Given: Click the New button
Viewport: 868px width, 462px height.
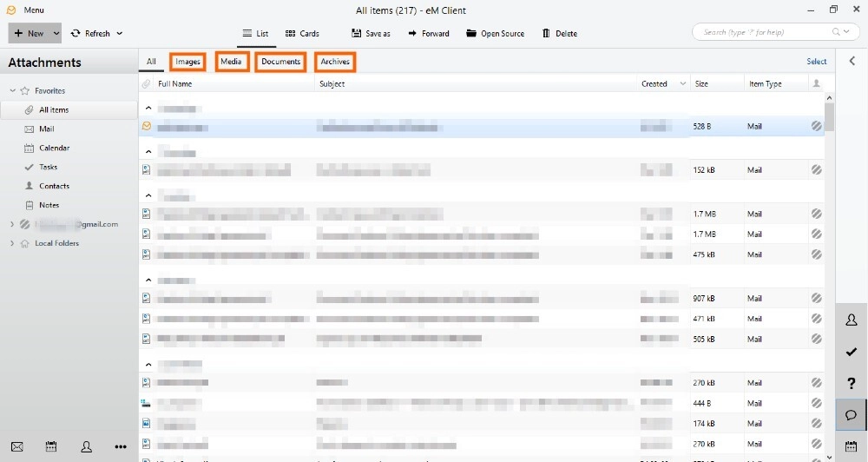Looking at the screenshot, I should coord(29,33).
